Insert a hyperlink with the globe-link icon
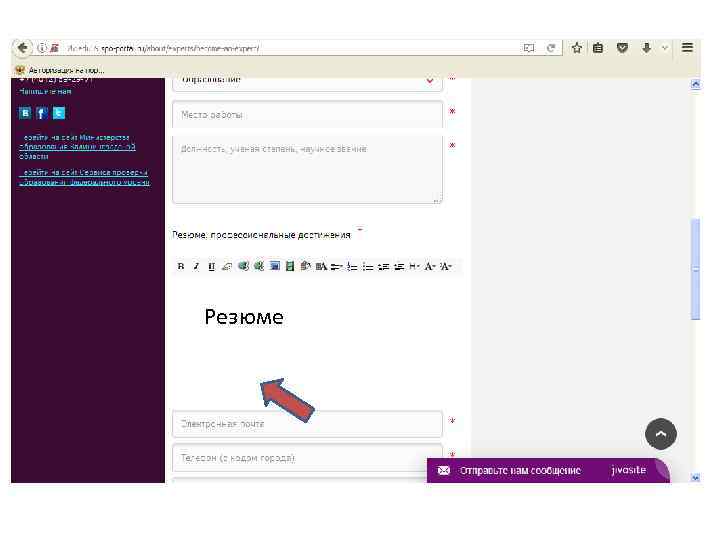The width and height of the screenshot is (720, 540). pyautogui.click(x=243, y=266)
